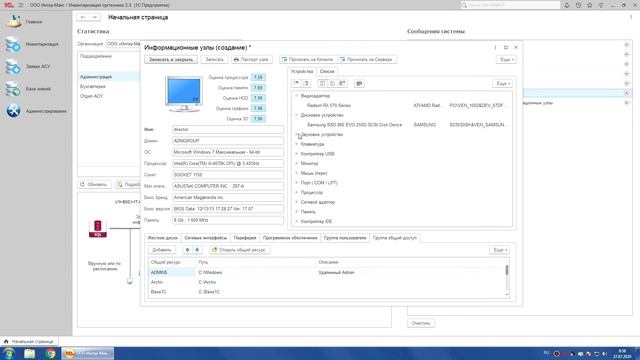Move shared resource down with down arrow
This screenshot has width=640, height=360.
[x=197, y=250]
